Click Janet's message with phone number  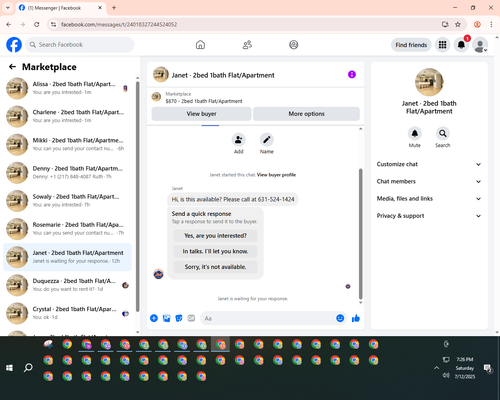click(233, 199)
